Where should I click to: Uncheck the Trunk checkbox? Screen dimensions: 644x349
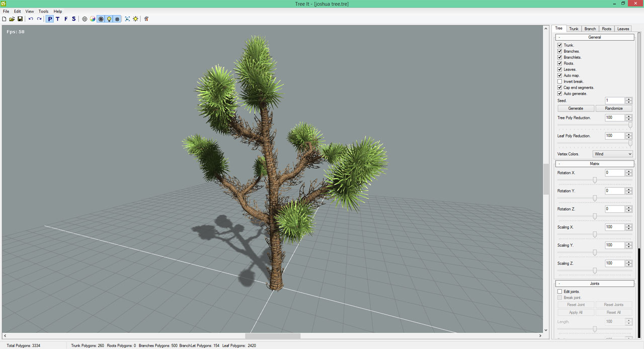click(560, 45)
